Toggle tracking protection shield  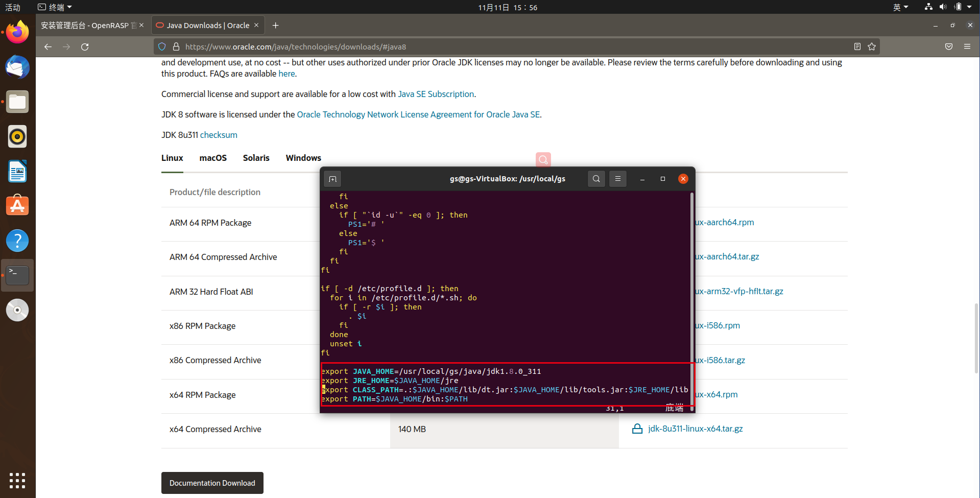[x=162, y=46]
